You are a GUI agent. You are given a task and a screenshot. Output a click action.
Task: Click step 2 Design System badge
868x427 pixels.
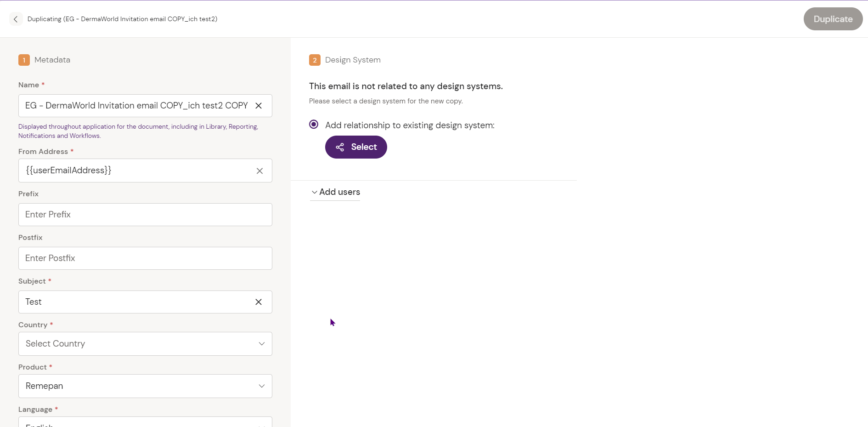[315, 60]
